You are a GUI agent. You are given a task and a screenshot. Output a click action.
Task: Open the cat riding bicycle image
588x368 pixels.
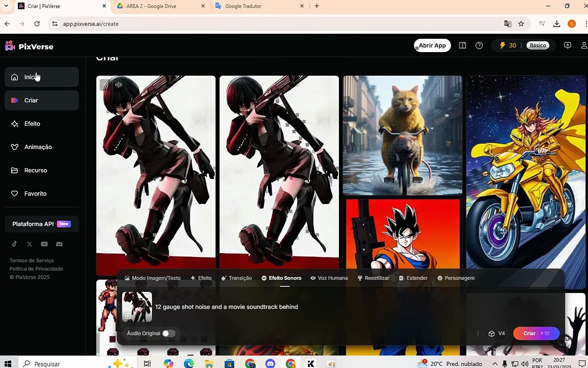tap(402, 135)
